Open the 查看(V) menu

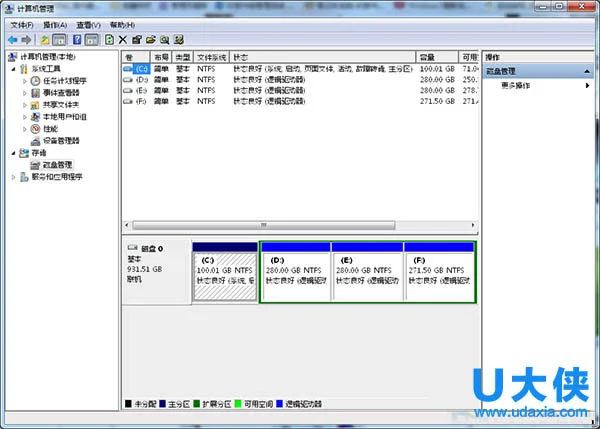click(88, 25)
